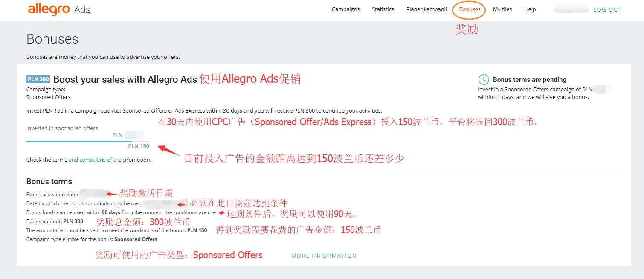Open the Help menu item

(530, 9)
